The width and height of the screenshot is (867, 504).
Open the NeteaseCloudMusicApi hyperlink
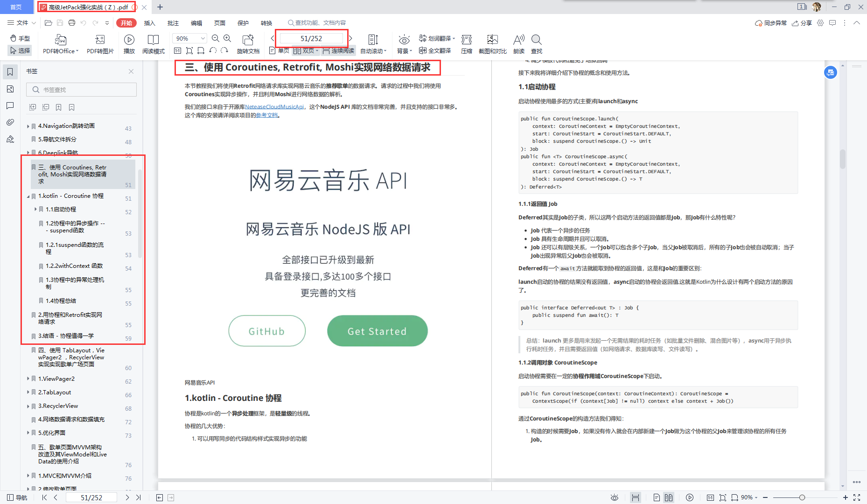[x=274, y=107]
